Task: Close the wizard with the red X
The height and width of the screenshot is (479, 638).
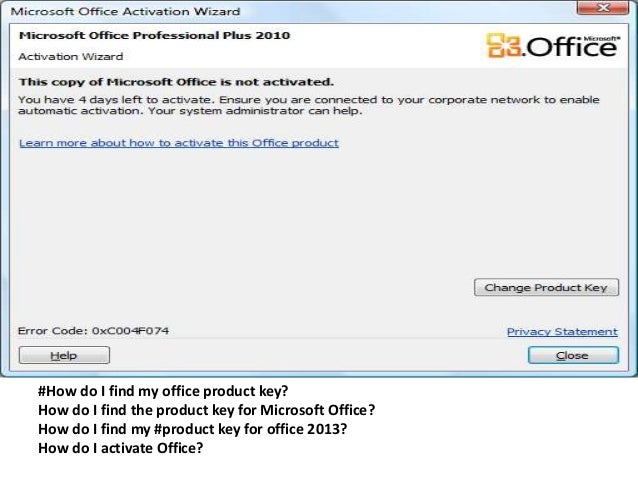Action: 602,8
